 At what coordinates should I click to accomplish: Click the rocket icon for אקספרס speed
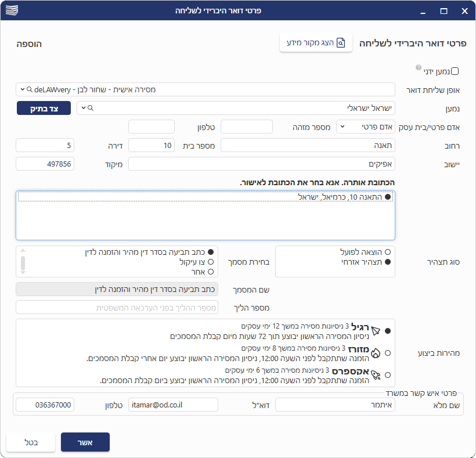[x=376, y=374]
